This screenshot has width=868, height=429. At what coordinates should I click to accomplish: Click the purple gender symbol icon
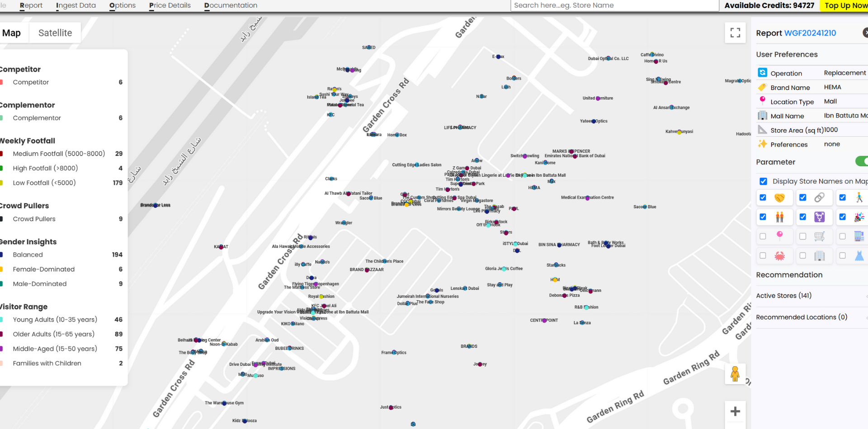[819, 217]
